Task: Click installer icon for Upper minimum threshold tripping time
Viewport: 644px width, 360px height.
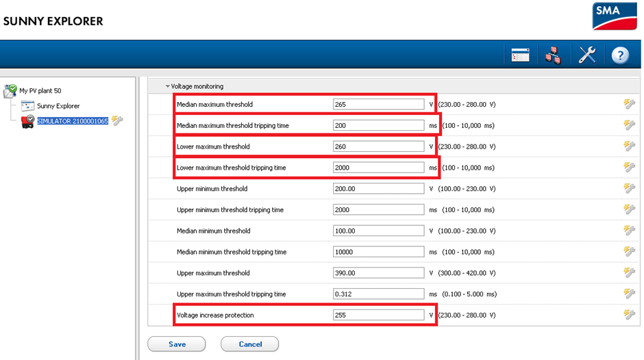Action: pos(629,209)
